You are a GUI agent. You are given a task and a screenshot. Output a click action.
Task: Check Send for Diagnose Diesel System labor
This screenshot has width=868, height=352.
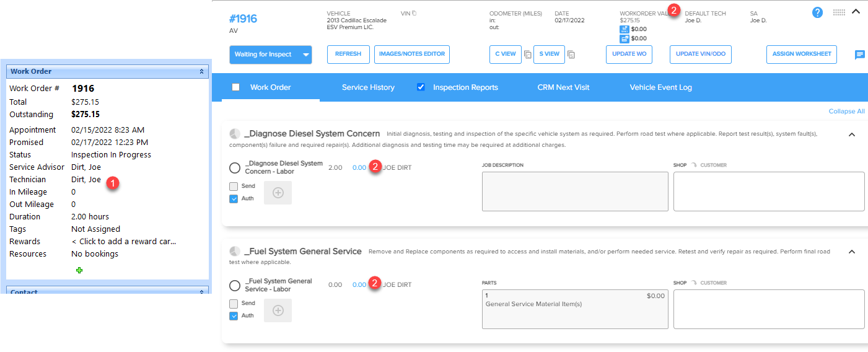pyautogui.click(x=234, y=186)
